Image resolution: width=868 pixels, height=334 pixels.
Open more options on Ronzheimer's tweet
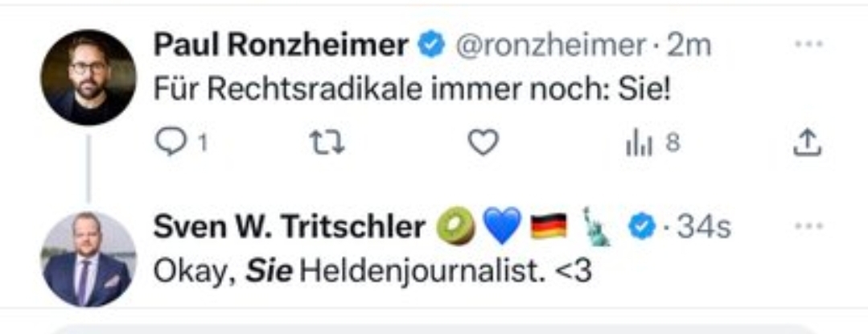click(808, 45)
